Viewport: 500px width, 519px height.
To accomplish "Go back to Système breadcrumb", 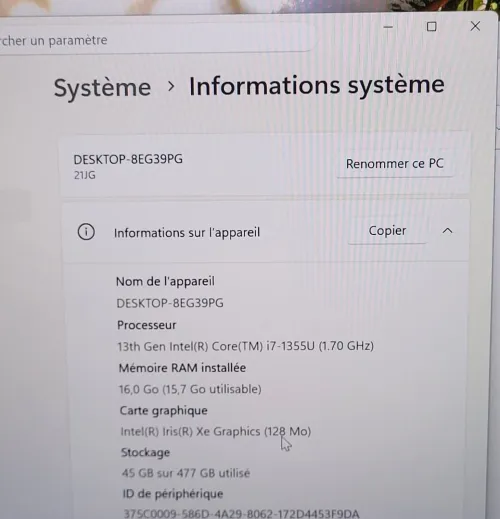I will tap(102, 88).
